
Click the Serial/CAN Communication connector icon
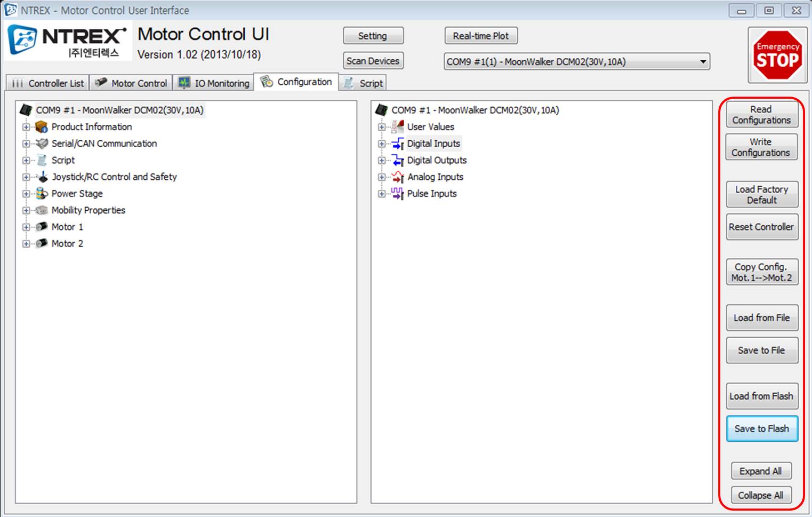(x=42, y=144)
